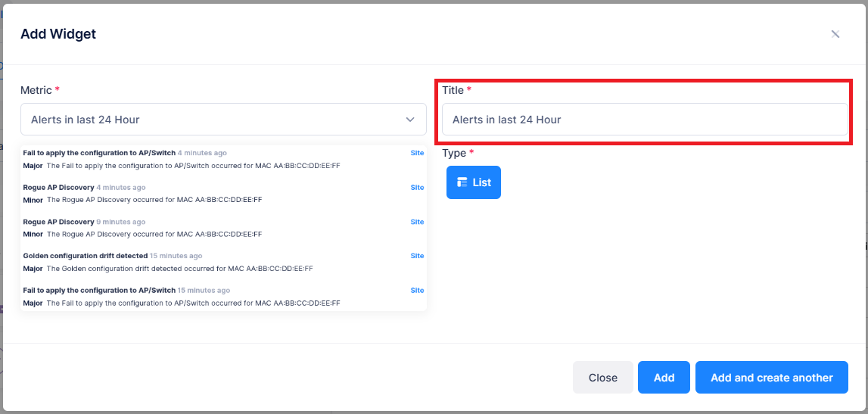868x414 pixels.
Task: Click the Site link for the Fail to apply alert from 4 minutes ago
Action: tap(417, 153)
